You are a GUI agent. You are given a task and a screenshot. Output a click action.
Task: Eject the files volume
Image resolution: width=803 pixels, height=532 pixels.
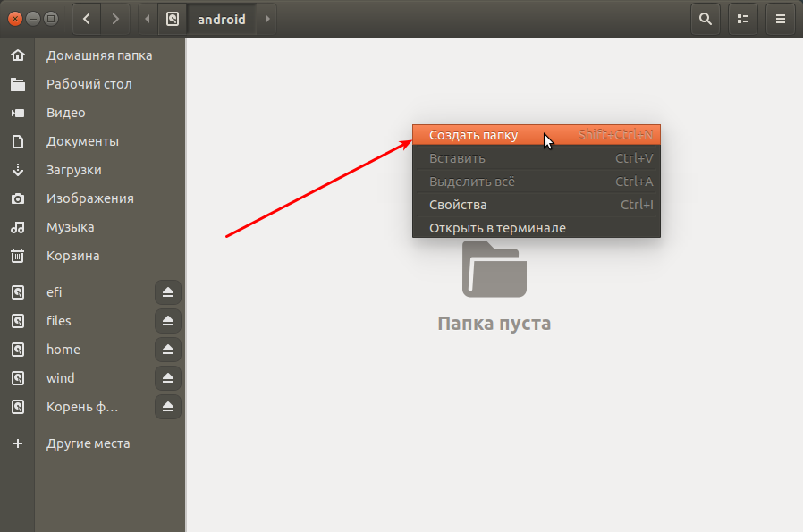click(167, 320)
